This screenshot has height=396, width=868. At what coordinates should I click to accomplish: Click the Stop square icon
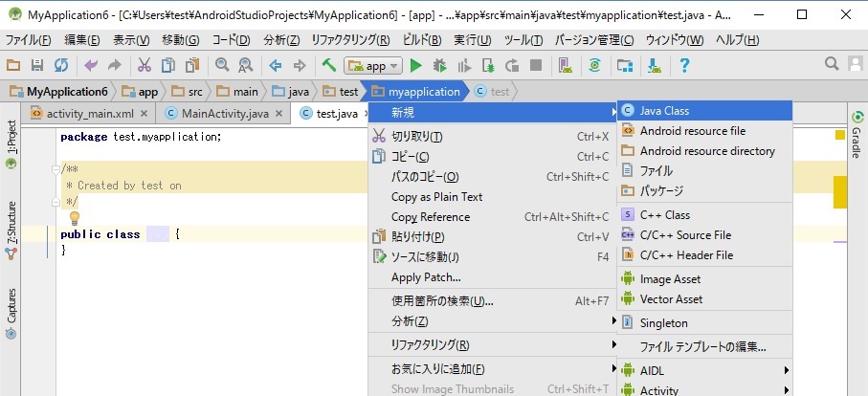click(x=536, y=66)
